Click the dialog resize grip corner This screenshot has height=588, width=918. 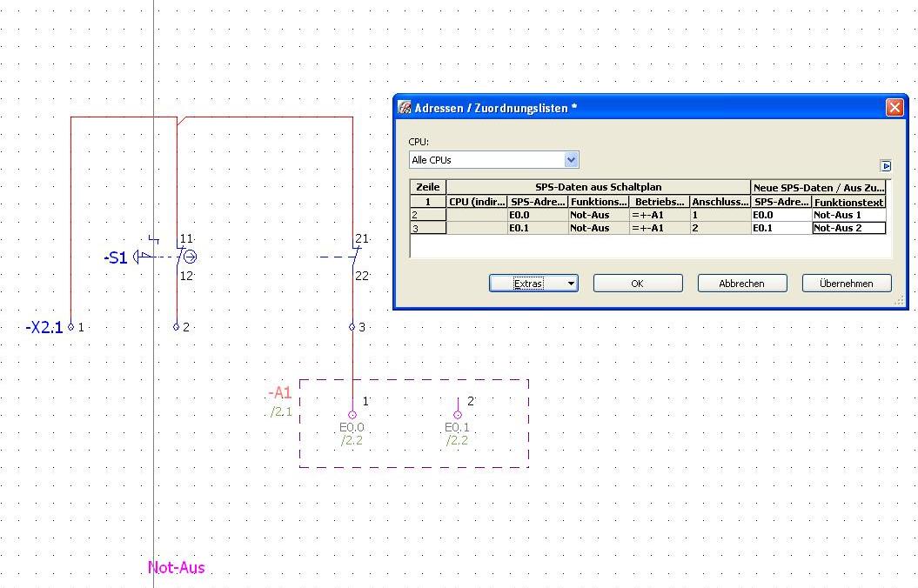tap(899, 301)
